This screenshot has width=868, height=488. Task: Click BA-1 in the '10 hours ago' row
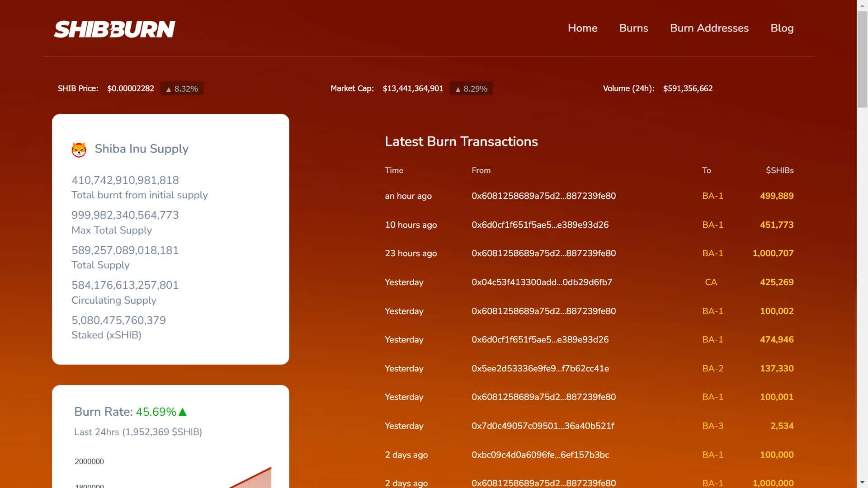(712, 225)
